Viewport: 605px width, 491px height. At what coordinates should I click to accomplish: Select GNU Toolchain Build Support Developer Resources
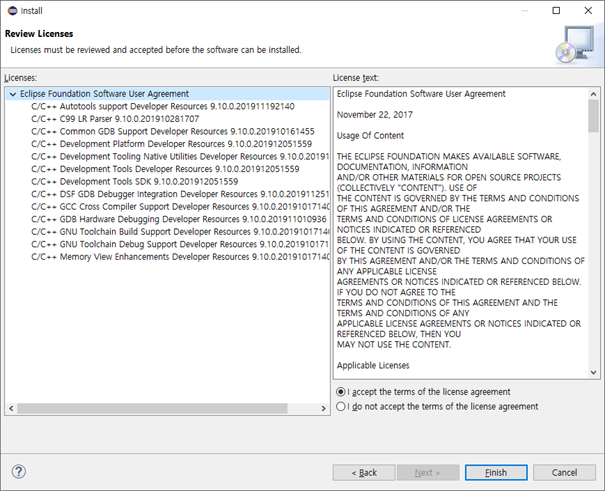tap(180, 232)
